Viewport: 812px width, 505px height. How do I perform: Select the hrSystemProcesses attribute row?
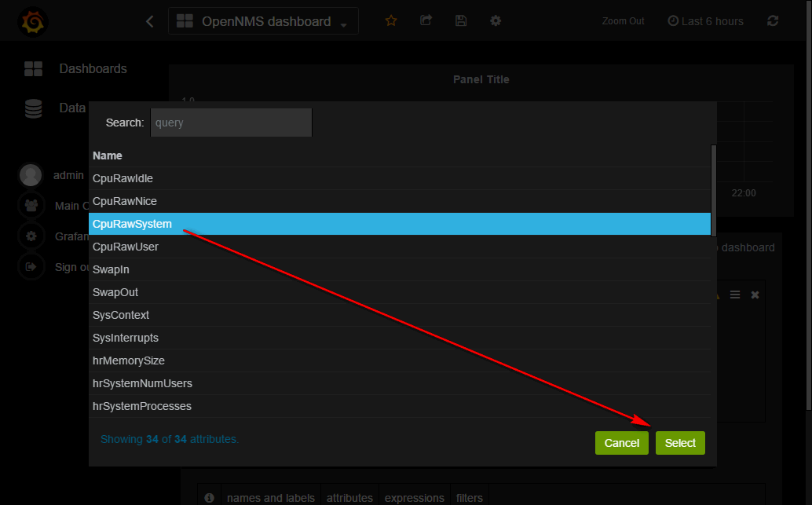coord(399,406)
